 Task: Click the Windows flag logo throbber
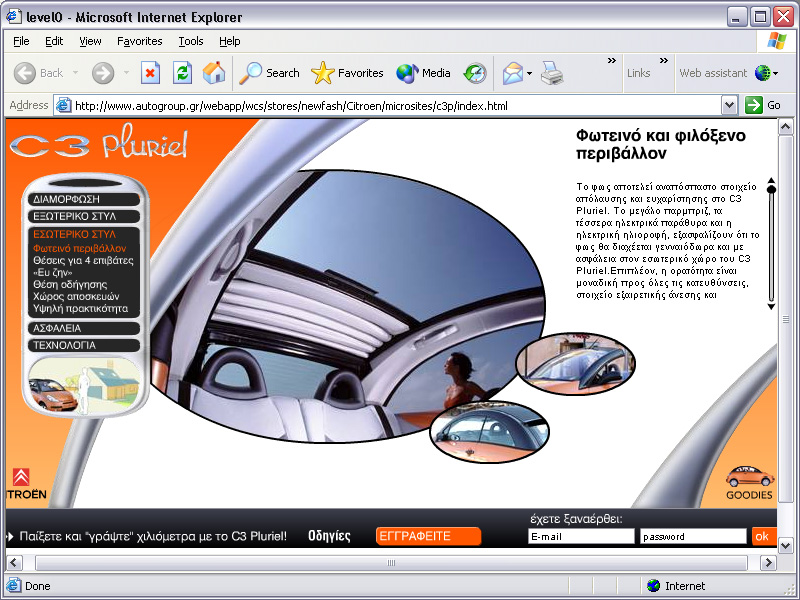[776, 40]
